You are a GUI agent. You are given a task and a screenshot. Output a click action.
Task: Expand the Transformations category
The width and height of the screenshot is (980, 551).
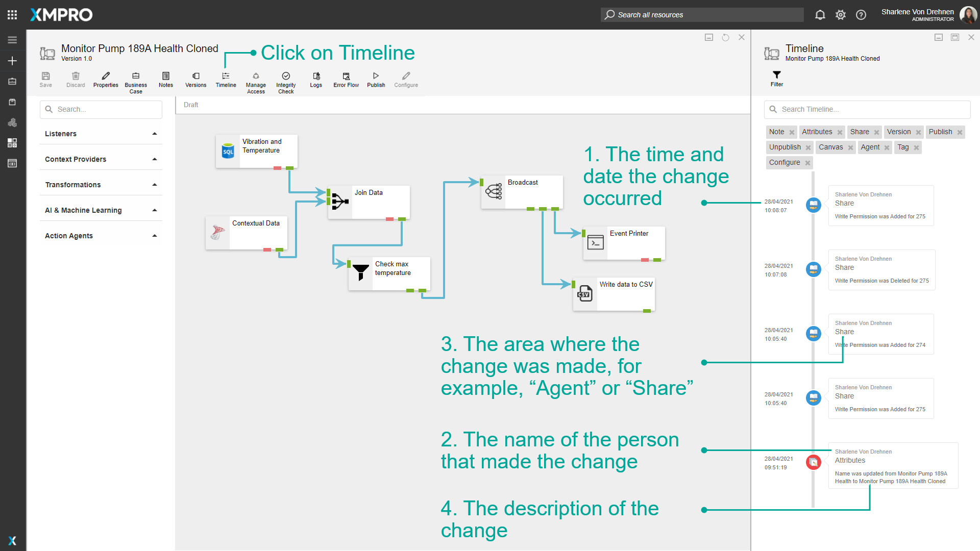[101, 185]
